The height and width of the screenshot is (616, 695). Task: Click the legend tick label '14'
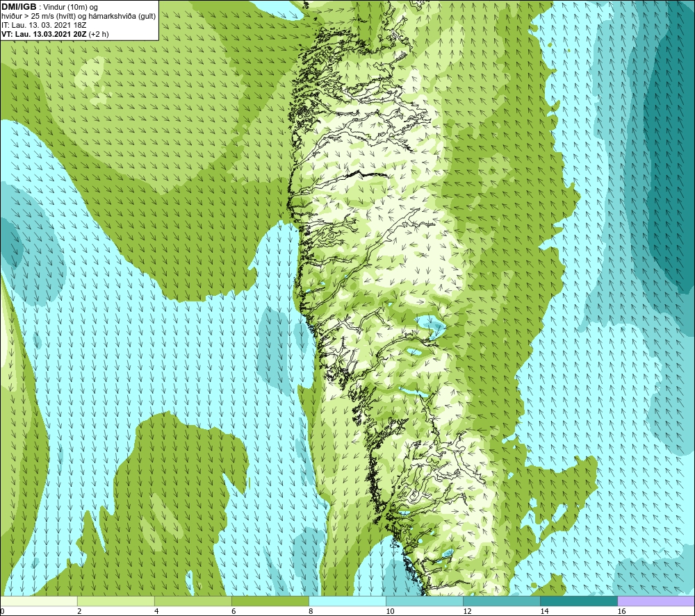[x=544, y=611]
